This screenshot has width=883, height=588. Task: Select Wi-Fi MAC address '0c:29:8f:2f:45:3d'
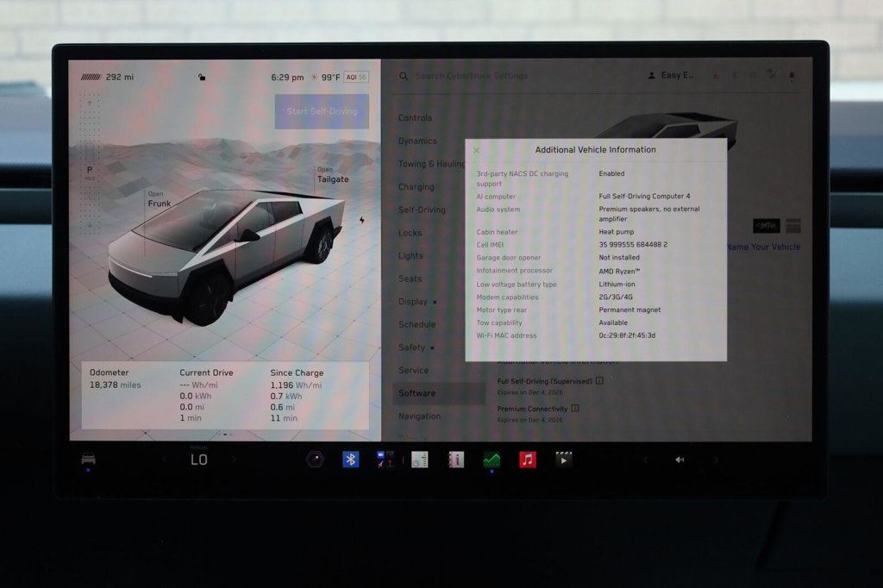[627, 335]
